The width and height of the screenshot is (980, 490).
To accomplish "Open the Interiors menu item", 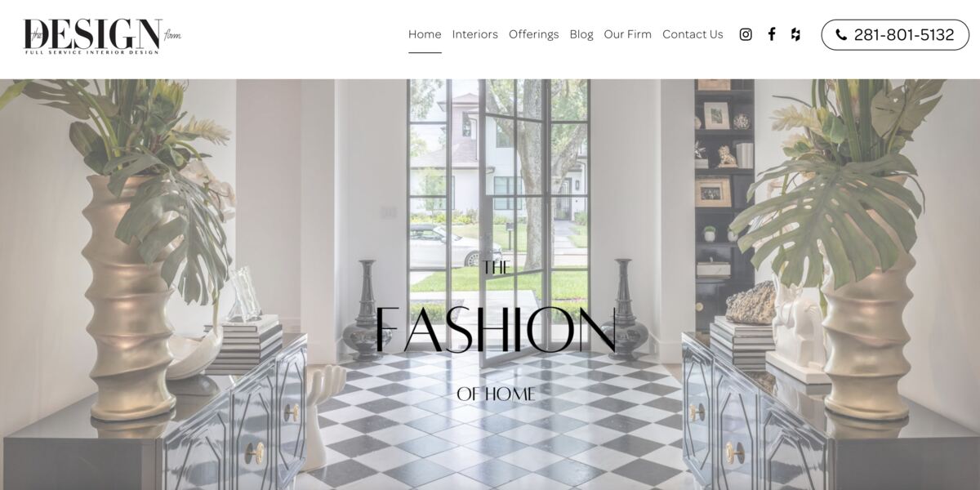I will click(475, 34).
